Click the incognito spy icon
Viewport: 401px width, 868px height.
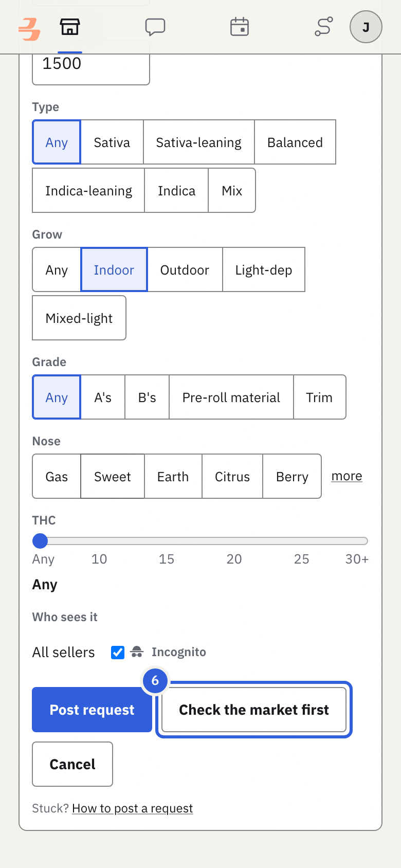[137, 652]
